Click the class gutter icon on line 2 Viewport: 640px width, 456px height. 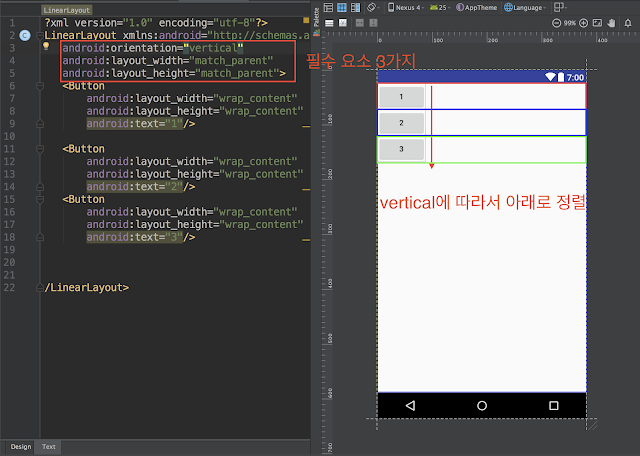[x=25, y=36]
